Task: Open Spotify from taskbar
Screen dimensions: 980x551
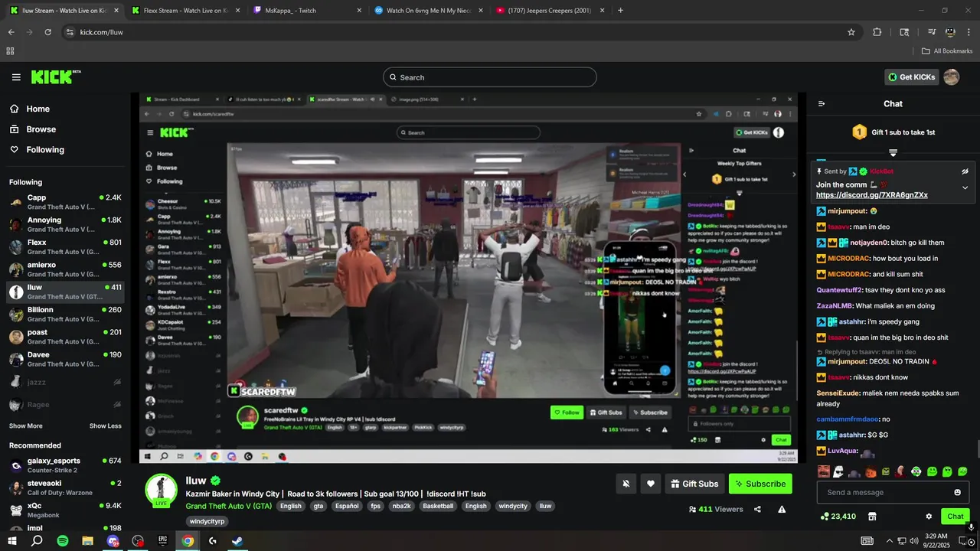Action: pyautogui.click(x=63, y=541)
